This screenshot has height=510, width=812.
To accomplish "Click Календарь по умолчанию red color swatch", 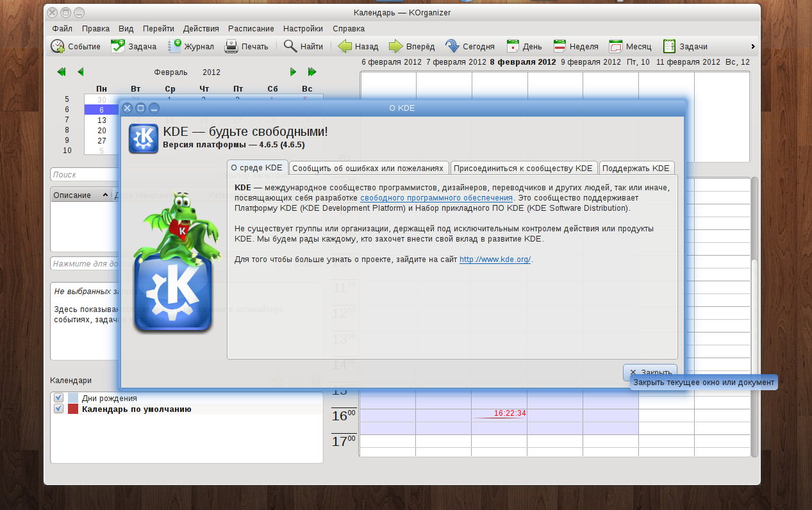I will (x=73, y=409).
